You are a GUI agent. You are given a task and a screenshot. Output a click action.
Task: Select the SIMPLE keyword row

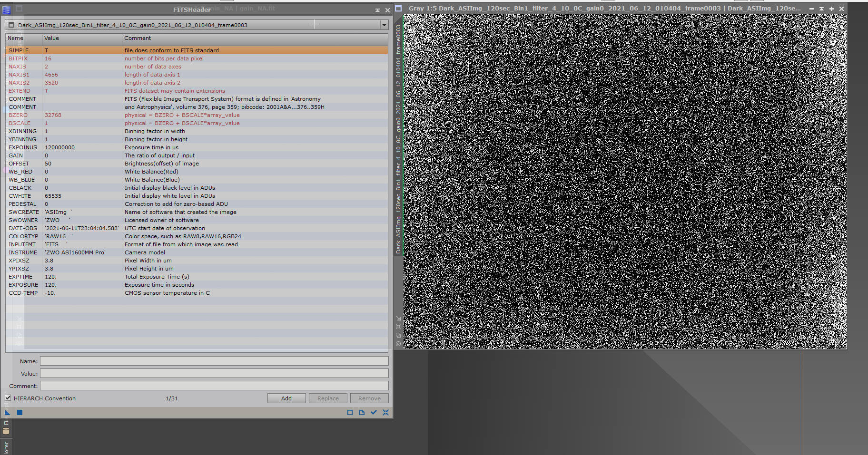pyautogui.click(x=197, y=50)
